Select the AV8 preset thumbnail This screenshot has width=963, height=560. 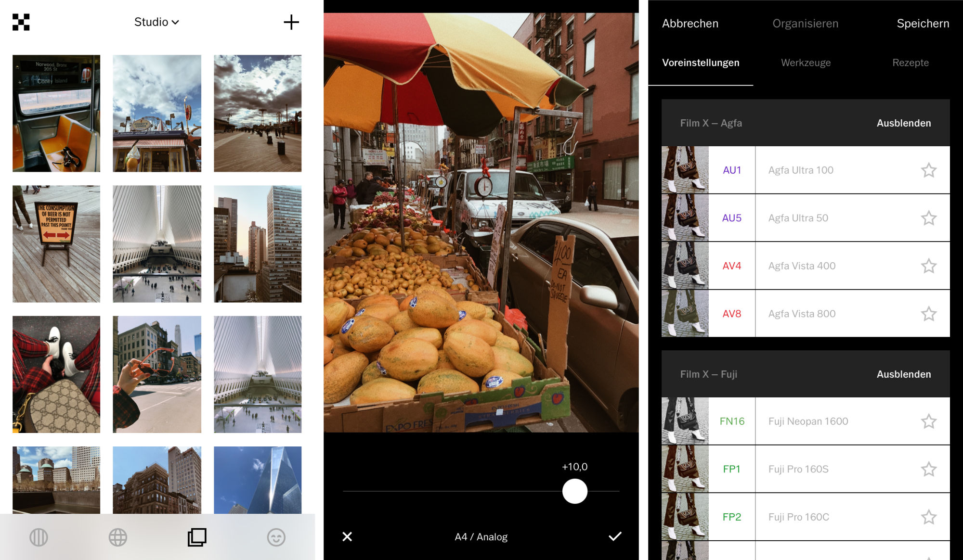point(685,314)
